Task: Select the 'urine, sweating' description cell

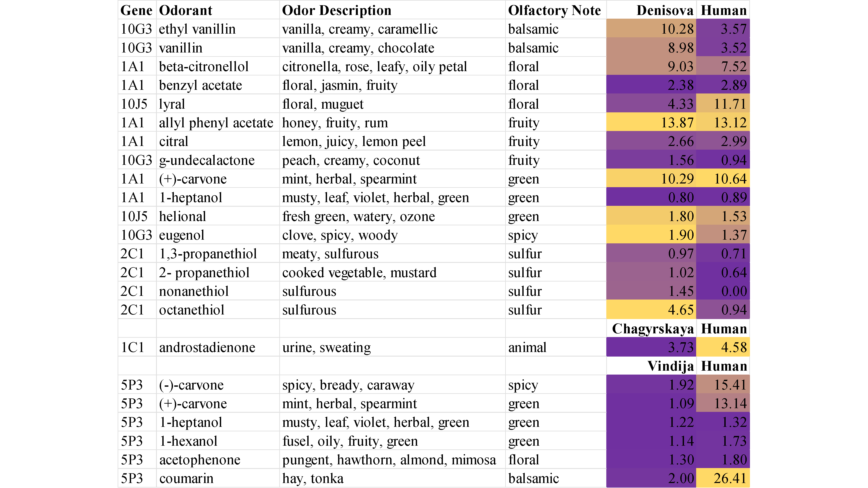Action: [326, 347]
